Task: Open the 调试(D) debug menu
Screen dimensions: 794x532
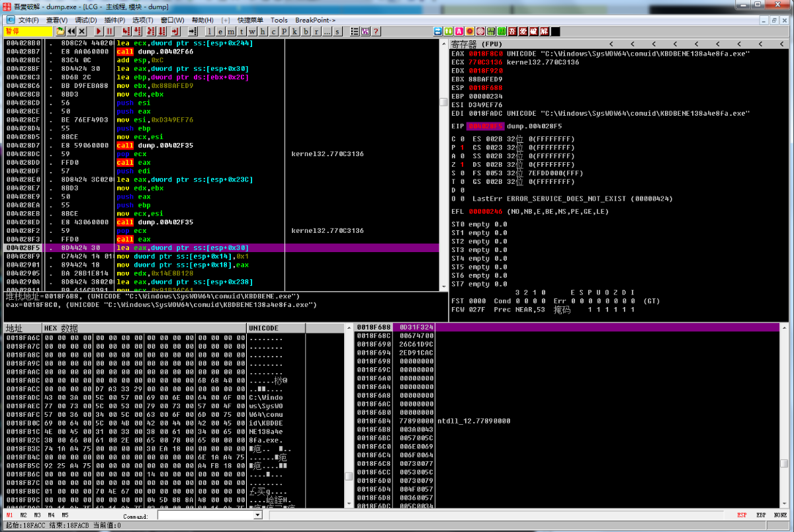Action: 85,20
